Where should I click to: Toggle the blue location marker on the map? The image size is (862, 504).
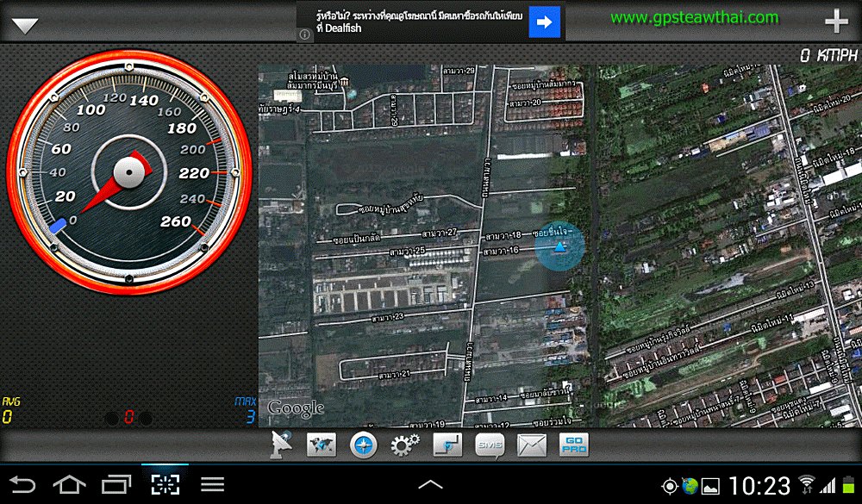click(561, 248)
